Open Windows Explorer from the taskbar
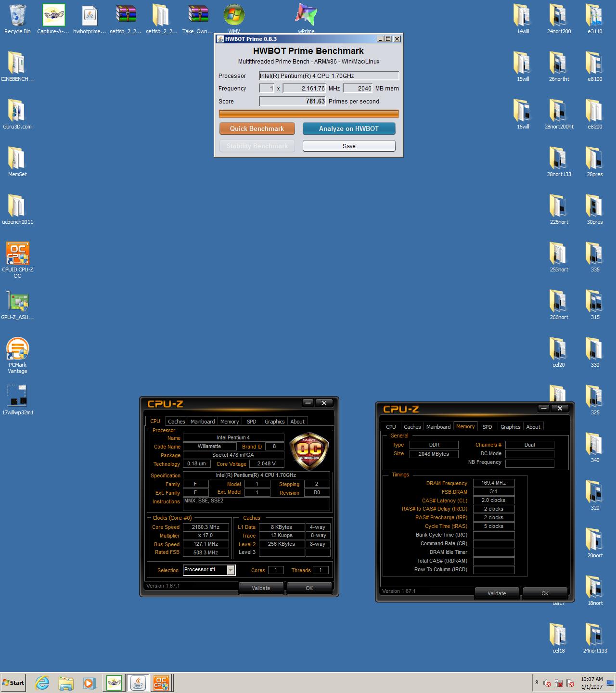Screen dimensions: 616x693 [66, 682]
